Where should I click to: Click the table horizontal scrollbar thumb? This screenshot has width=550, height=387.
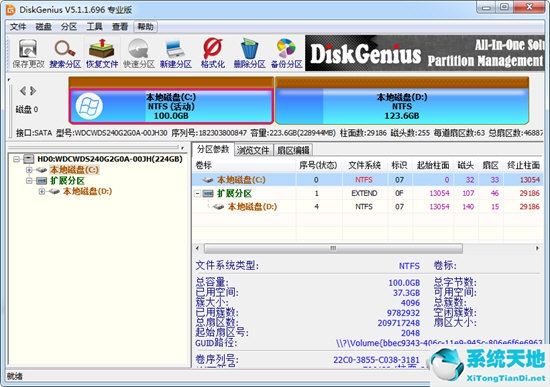click(x=333, y=248)
